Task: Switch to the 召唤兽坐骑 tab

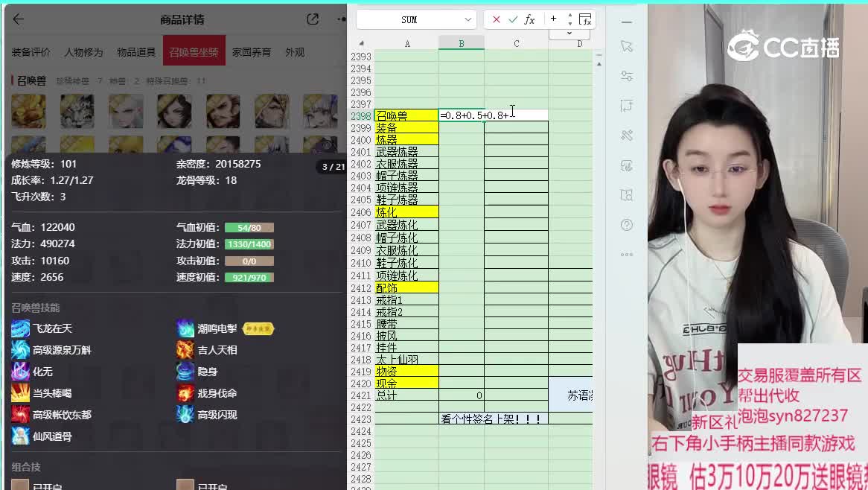Action: [x=194, y=51]
